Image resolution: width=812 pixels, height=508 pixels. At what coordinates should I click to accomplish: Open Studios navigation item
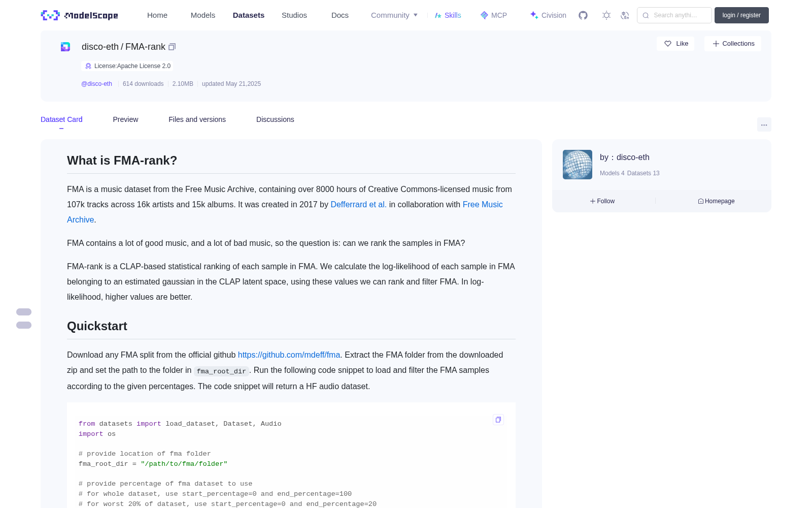point(294,15)
